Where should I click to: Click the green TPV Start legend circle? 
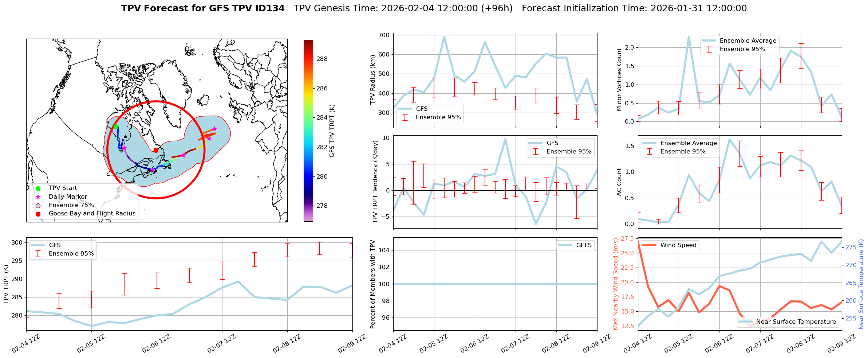pyautogui.click(x=38, y=188)
